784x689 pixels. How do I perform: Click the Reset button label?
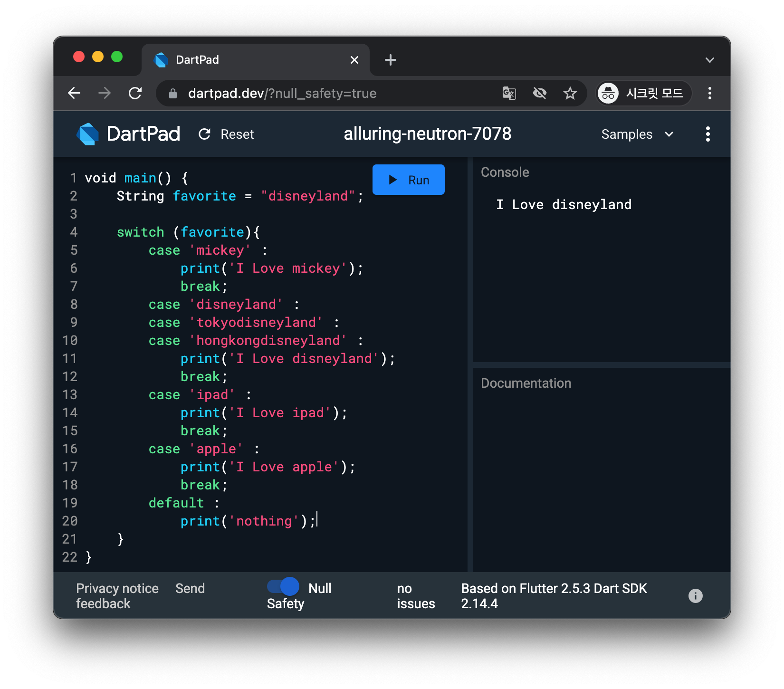pyautogui.click(x=237, y=134)
